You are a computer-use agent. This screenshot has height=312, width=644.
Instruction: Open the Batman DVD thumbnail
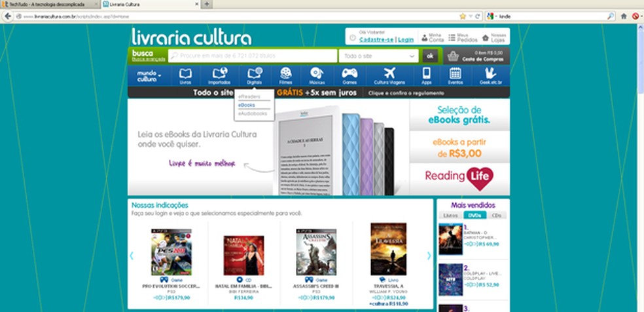(450, 239)
